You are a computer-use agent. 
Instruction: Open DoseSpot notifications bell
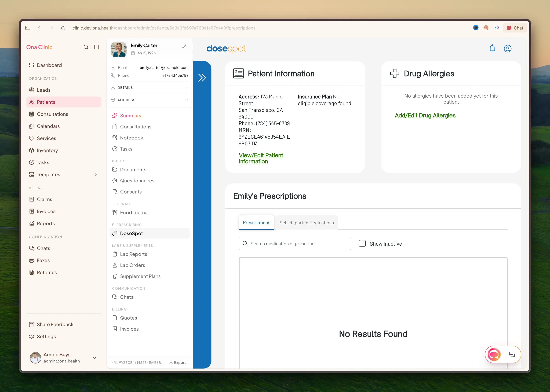(x=492, y=48)
